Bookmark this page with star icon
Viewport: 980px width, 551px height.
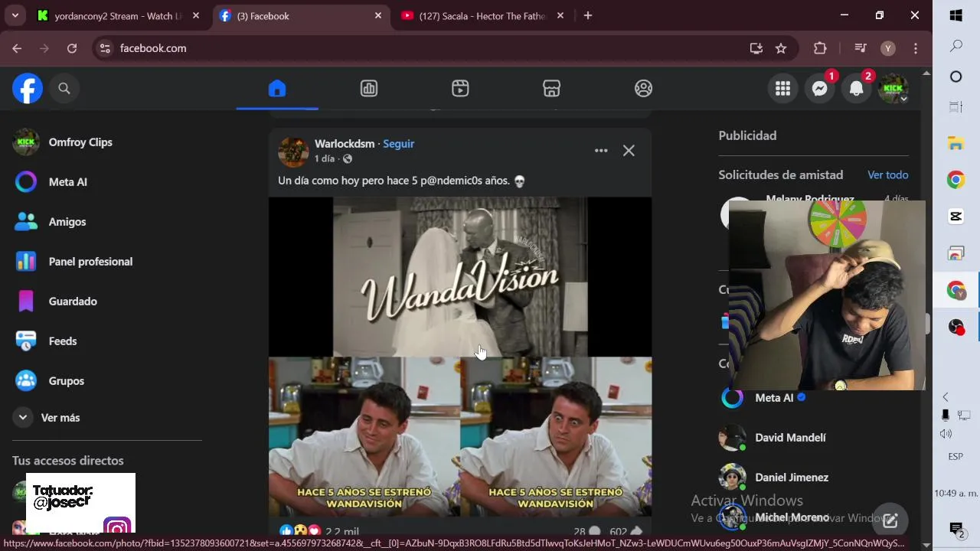781,48
